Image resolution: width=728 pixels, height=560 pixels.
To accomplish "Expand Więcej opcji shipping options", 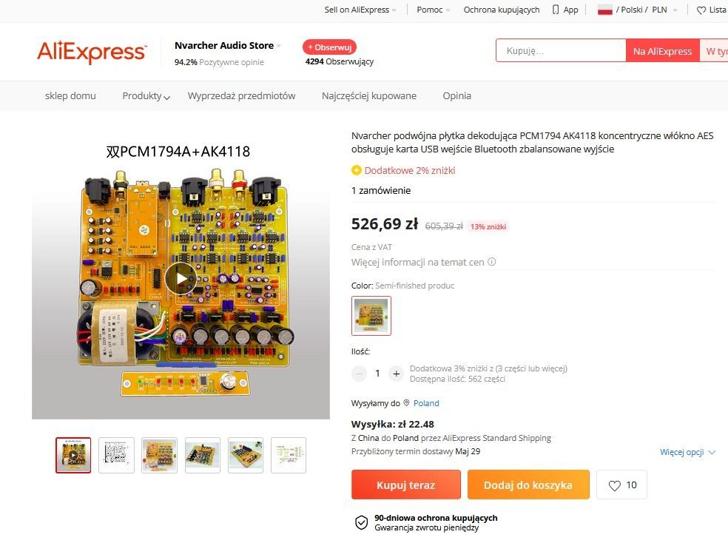I will [687, 452].
